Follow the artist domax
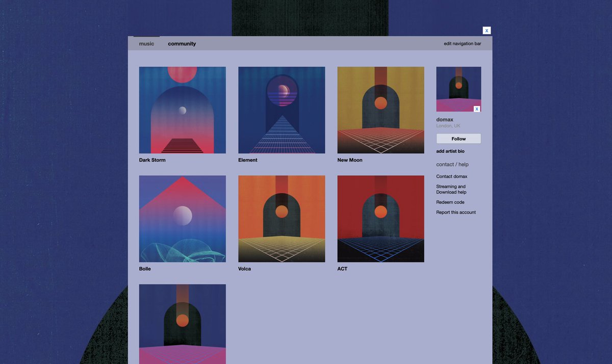Viewport: 612px width, 364px height. tap(458, 139)
